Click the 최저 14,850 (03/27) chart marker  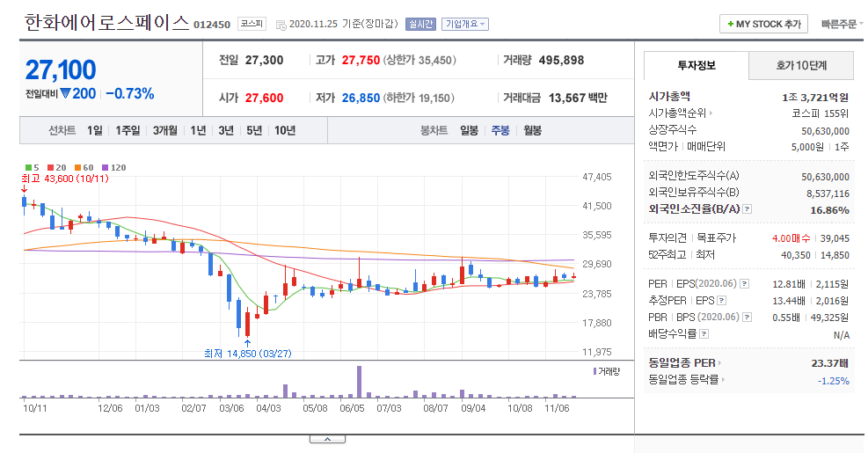coord(247,354)
